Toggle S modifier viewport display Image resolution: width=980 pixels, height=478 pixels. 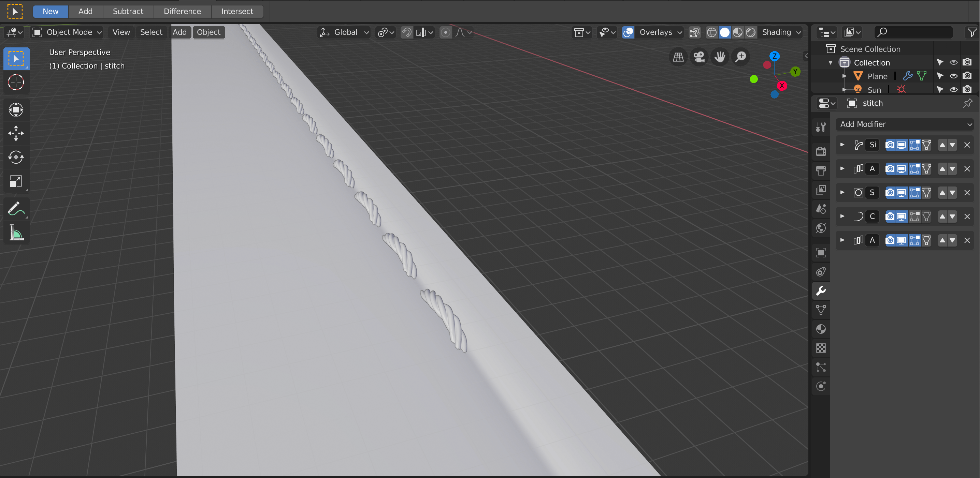[901, 193]
